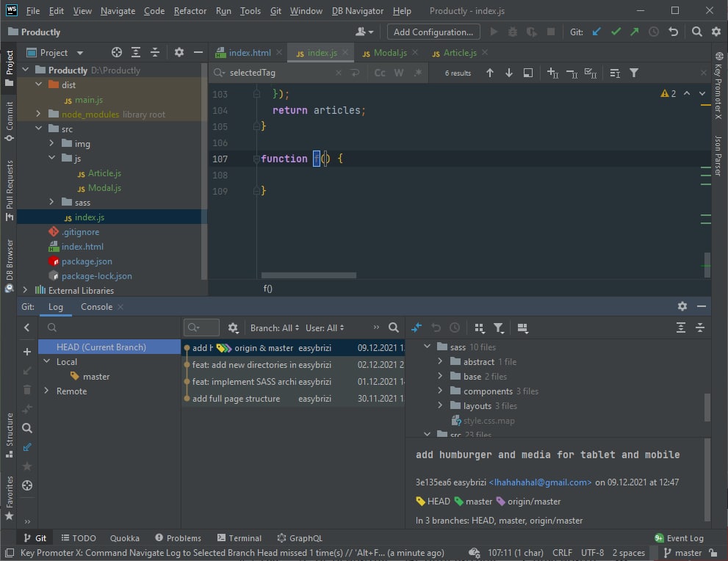Expand the Remote branches node

point(46,391)
